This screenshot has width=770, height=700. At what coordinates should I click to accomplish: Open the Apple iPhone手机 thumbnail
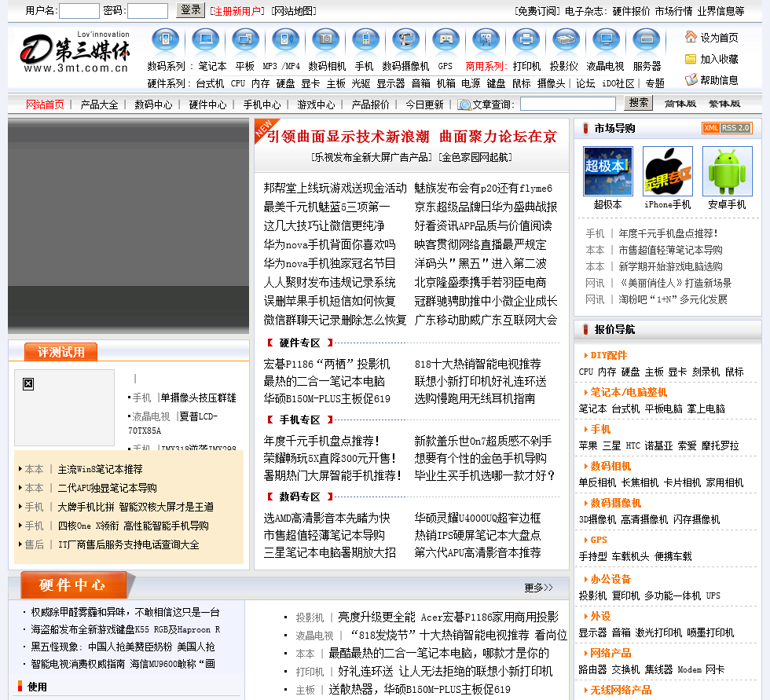668,171
